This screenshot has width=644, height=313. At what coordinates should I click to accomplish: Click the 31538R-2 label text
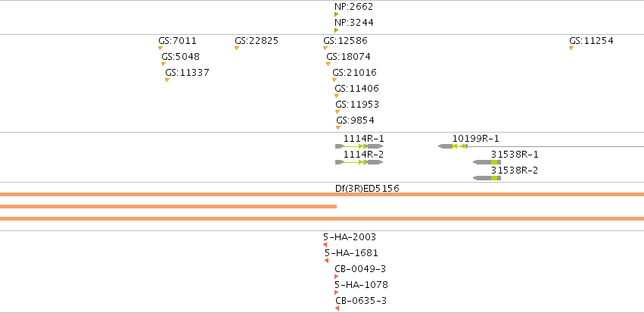515,171
